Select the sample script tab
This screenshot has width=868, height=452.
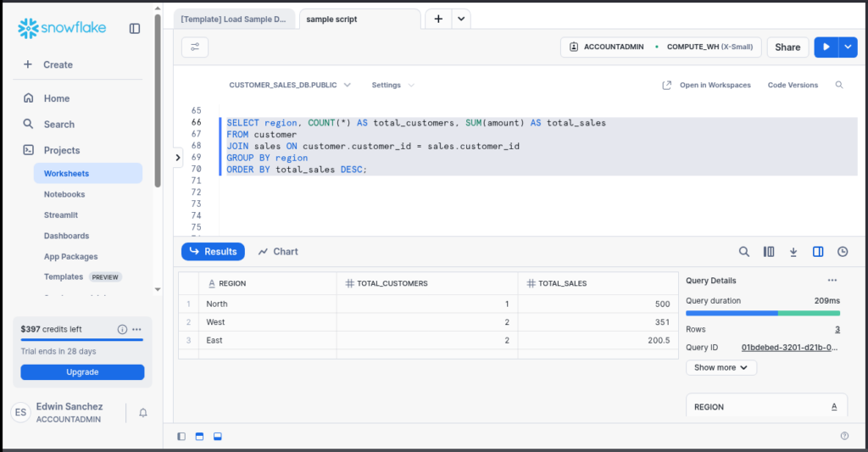coord(359,20)
